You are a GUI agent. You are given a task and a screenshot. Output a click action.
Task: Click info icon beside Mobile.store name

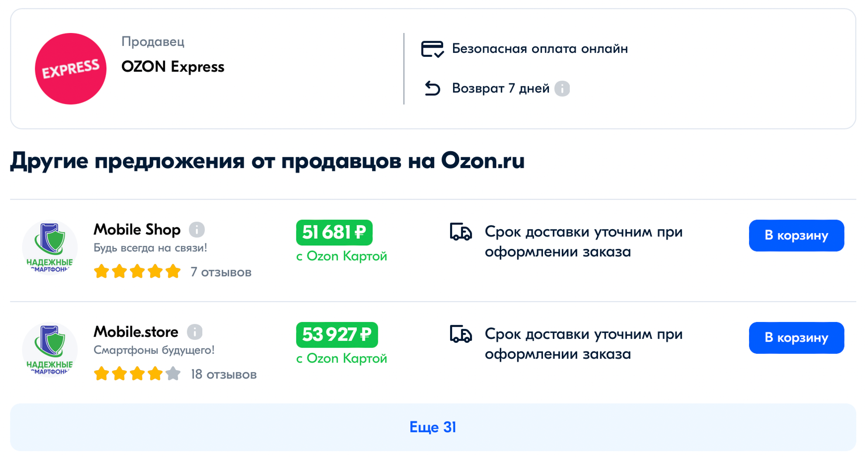(194, 332)
